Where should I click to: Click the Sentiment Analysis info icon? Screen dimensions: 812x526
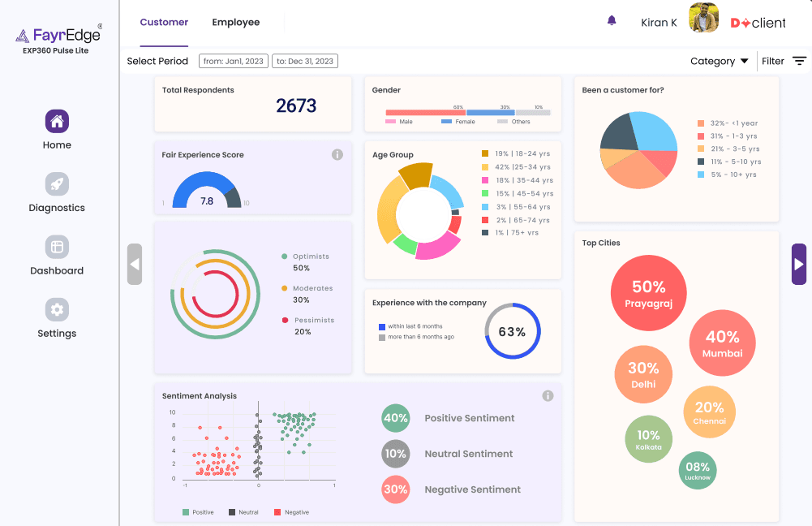point(548,396)
